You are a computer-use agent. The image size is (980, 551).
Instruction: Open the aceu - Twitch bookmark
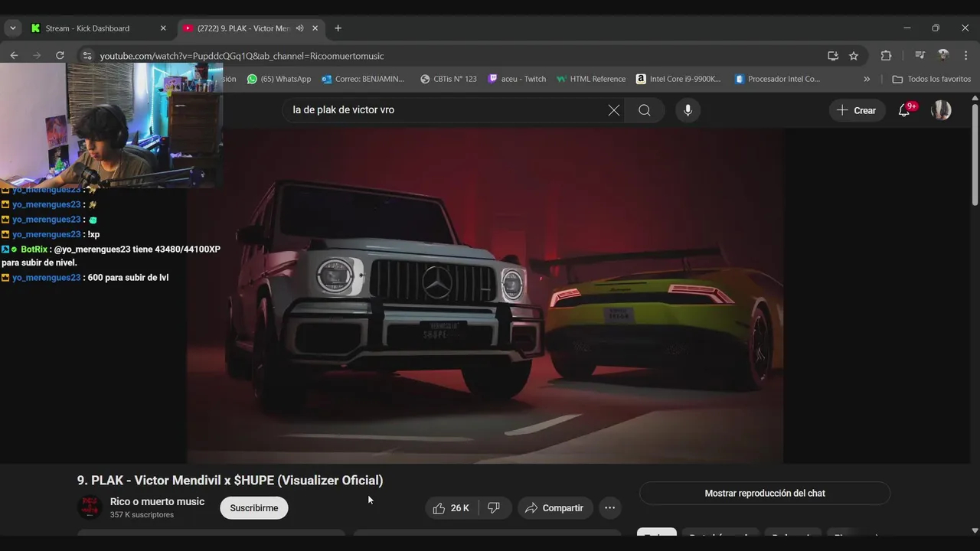(x=517, y=79)
